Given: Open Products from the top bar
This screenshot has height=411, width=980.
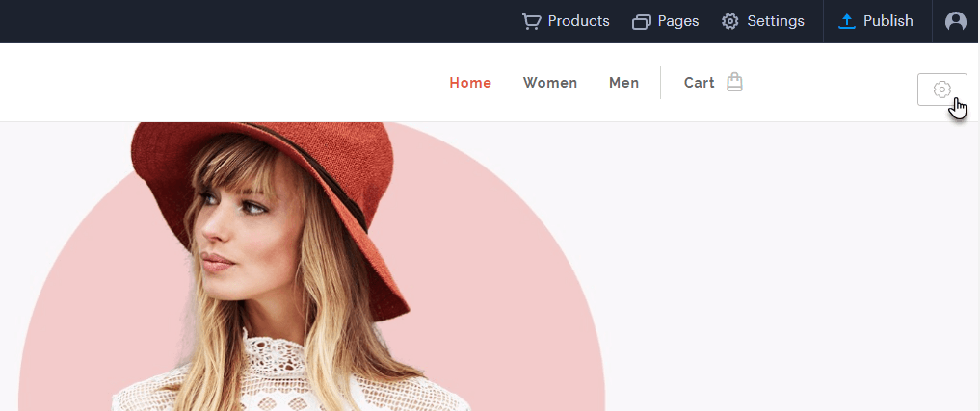Looking at the screenshot, I should point(578,21).
